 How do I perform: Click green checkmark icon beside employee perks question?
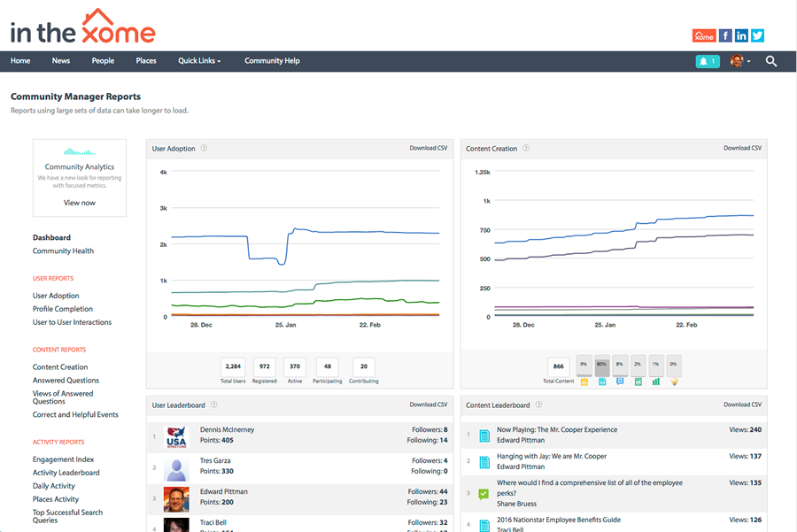click(x=484, y=493)
